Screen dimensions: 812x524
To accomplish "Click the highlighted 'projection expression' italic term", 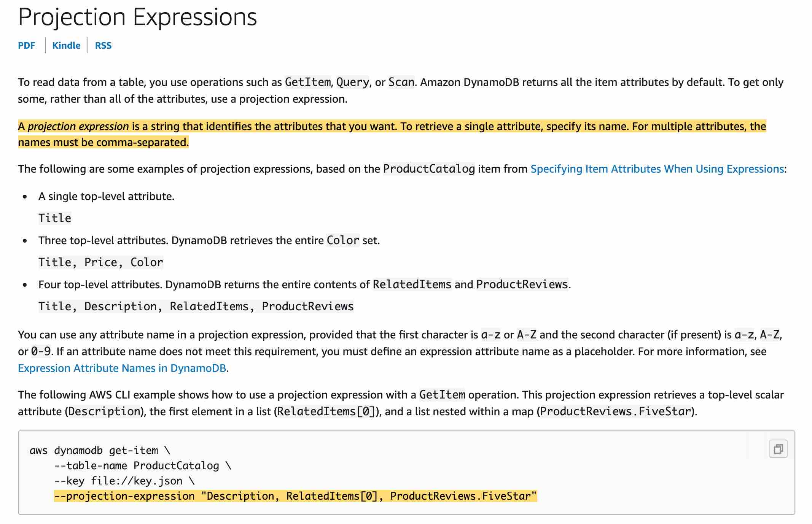I will 78,126.
